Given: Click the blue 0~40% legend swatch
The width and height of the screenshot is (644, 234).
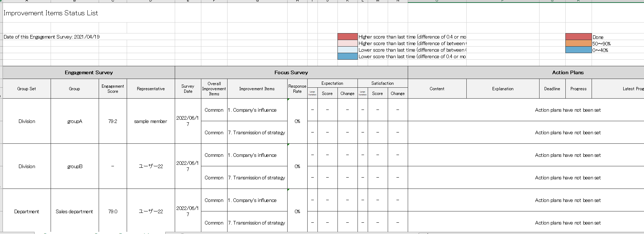Looking at the screenshot, I should coord(578,50).
